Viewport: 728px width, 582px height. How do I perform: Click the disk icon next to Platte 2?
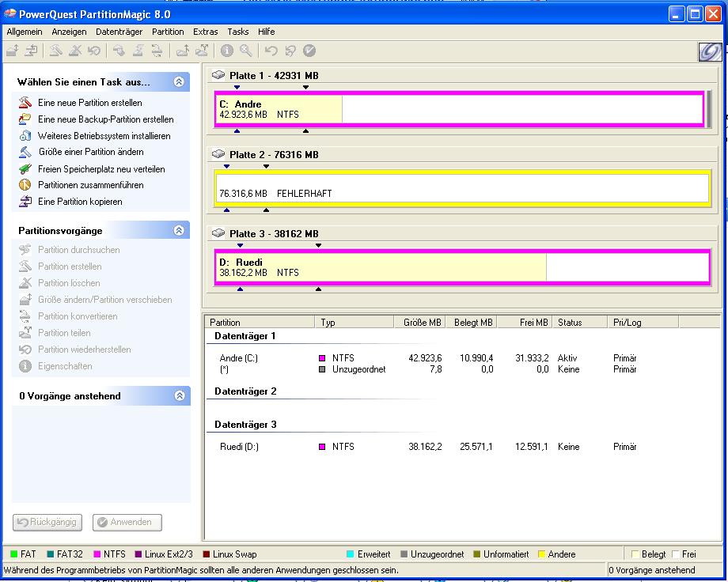pyautogui.click(x=218, y=153)
